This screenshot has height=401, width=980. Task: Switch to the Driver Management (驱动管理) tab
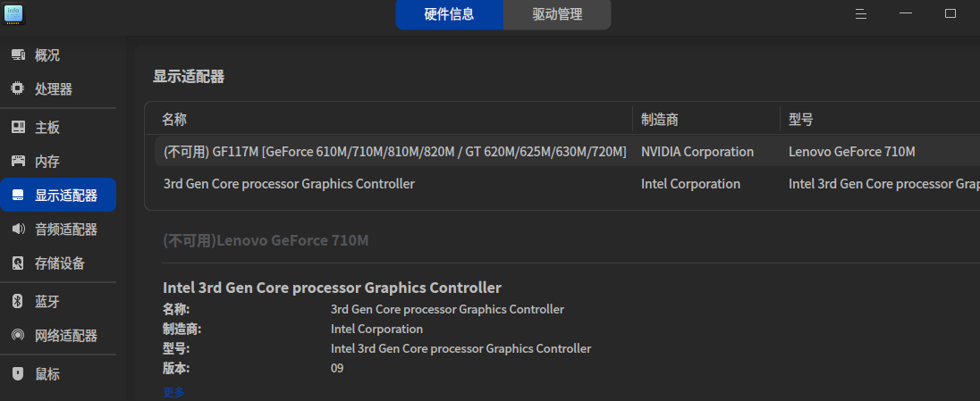click(557, 14)
